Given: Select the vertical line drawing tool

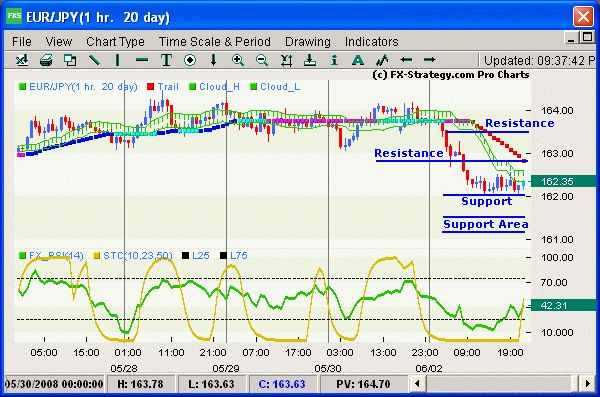Looking at the screenshot, I should tap(117, 60).
